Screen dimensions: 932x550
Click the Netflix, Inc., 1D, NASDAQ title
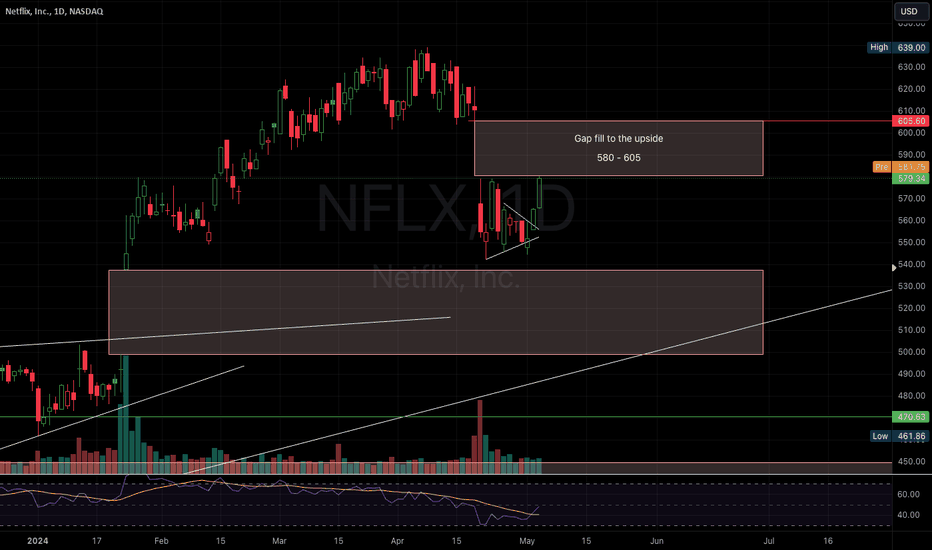pyautogui.click(x=54, y=11)
